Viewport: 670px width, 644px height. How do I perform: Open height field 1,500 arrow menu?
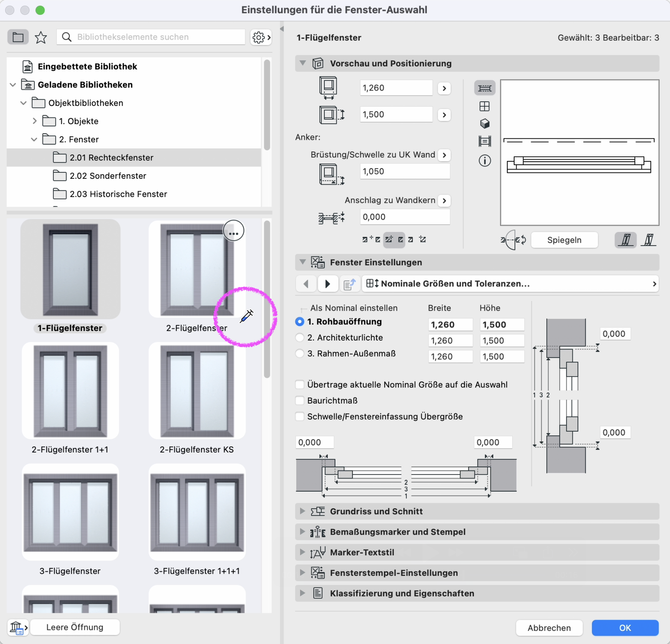pos(444,115)
